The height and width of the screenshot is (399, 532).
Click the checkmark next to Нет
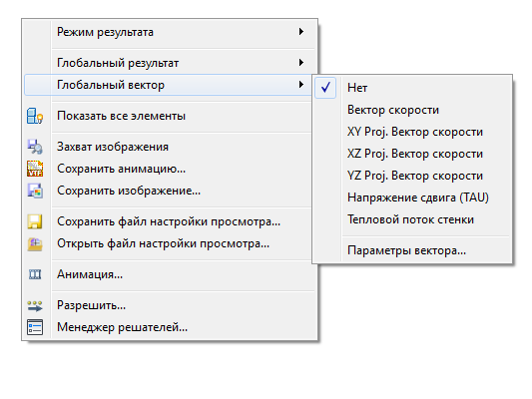tap(325, 88)
